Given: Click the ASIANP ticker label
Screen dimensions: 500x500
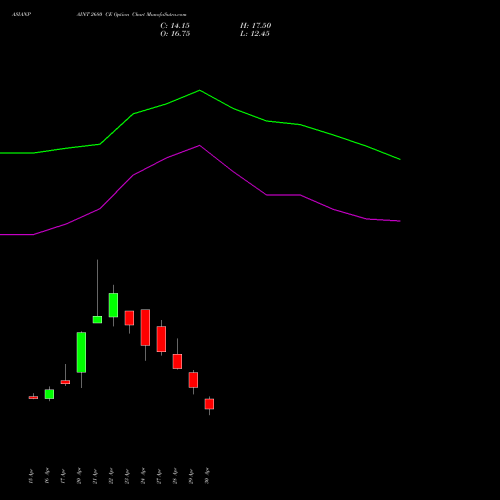Looking at the screenshot, I should tap(21, 15).
